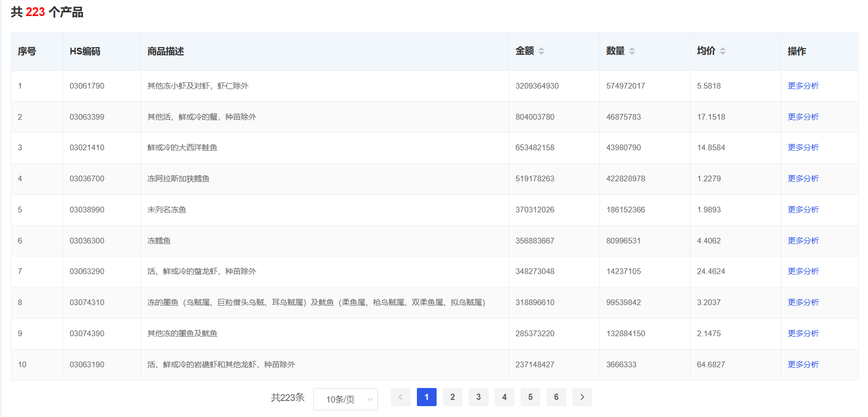
Task: Click average price 24.4624
Action: 711,271
